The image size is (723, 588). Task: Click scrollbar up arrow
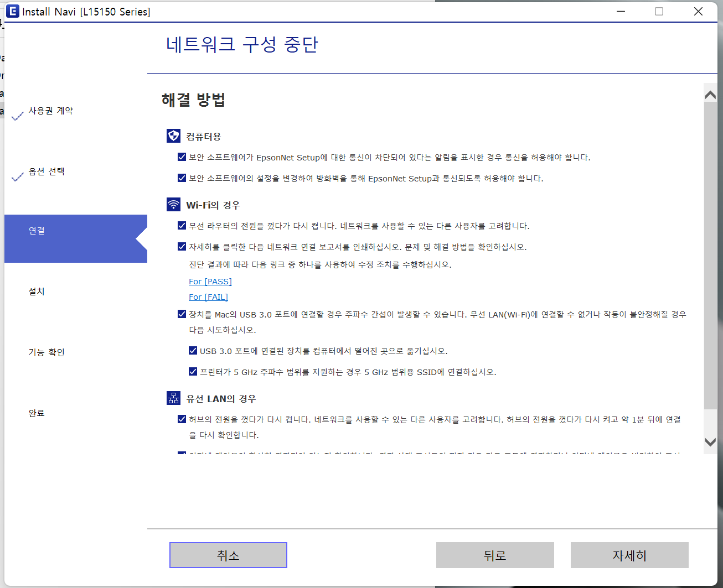pos(710,95)
